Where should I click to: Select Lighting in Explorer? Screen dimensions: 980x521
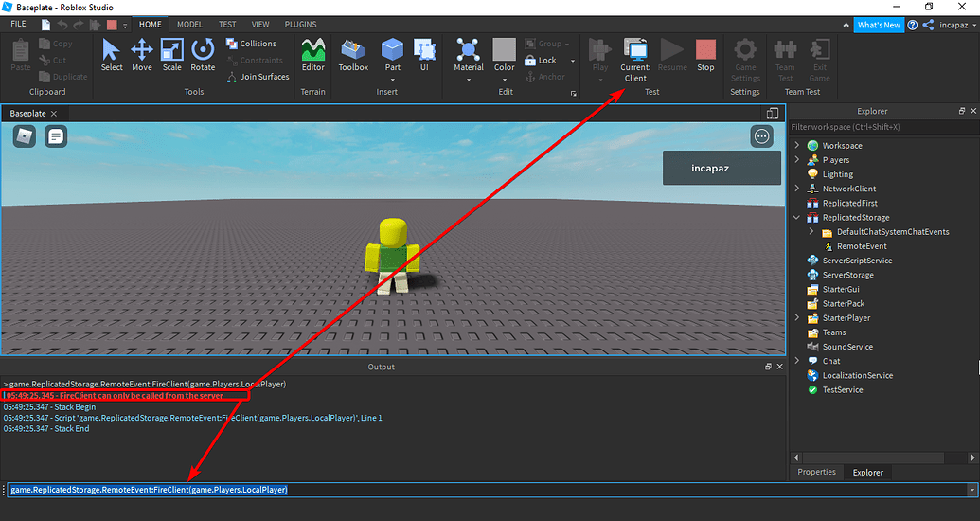[x=838, y=174]
